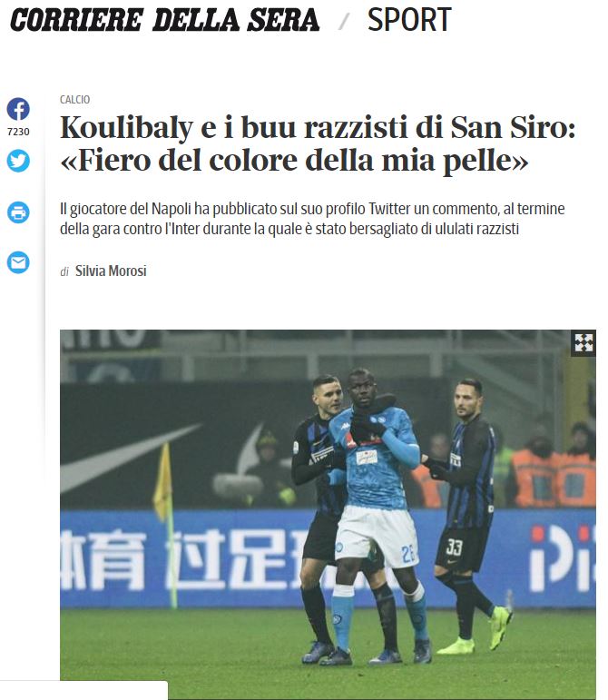Expand the photo to fullscreen
608x700 pixels.
click(583, 343)
